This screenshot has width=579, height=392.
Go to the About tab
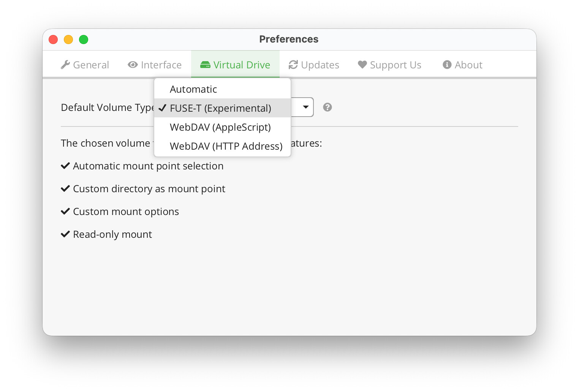pos(462,65)
